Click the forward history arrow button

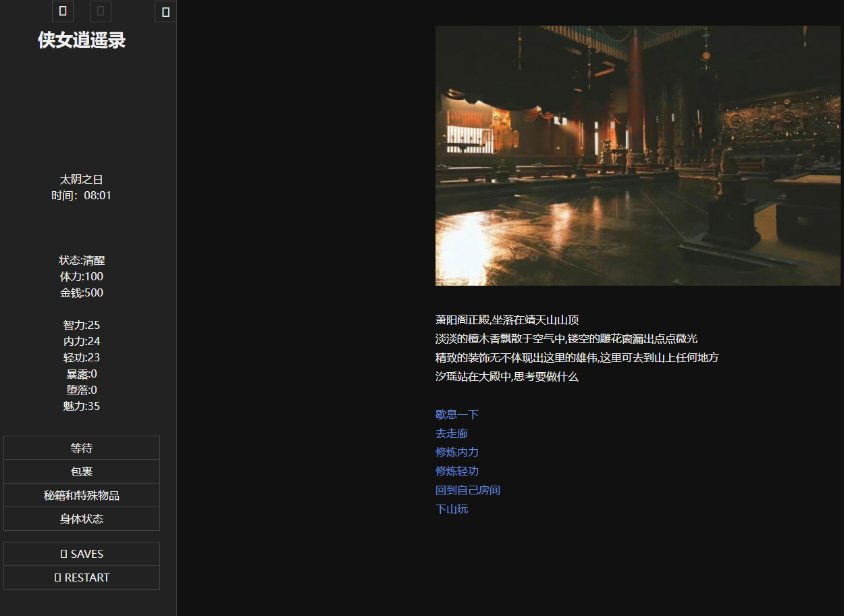[101, 11]
